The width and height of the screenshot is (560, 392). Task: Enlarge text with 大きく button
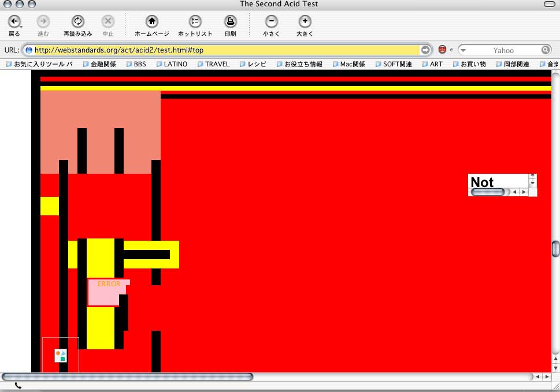[x=305, y=25]
